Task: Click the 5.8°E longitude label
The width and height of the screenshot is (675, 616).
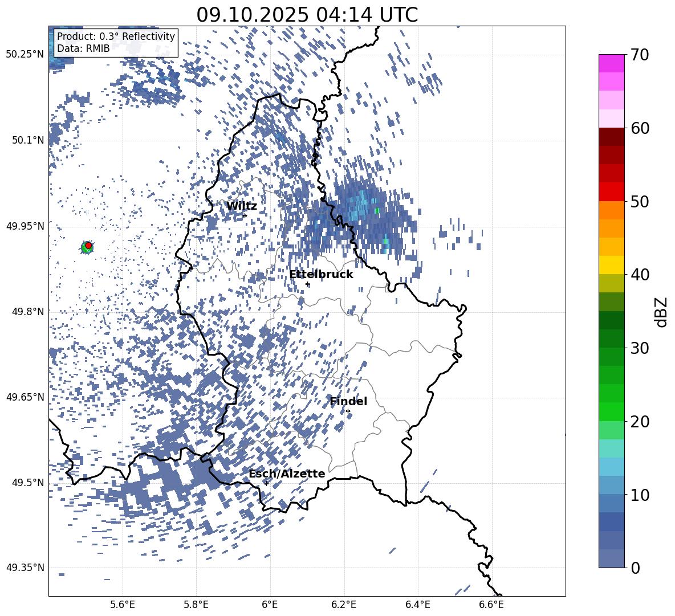Action: coord(196,605)
